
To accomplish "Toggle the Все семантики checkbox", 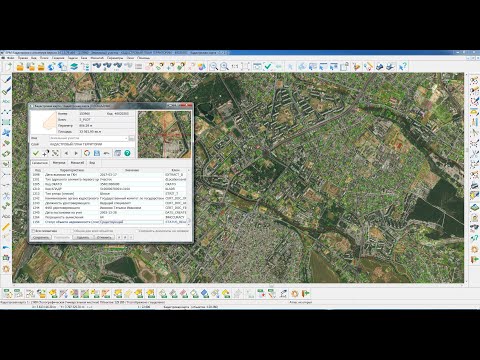I will [x=33, y=231].
